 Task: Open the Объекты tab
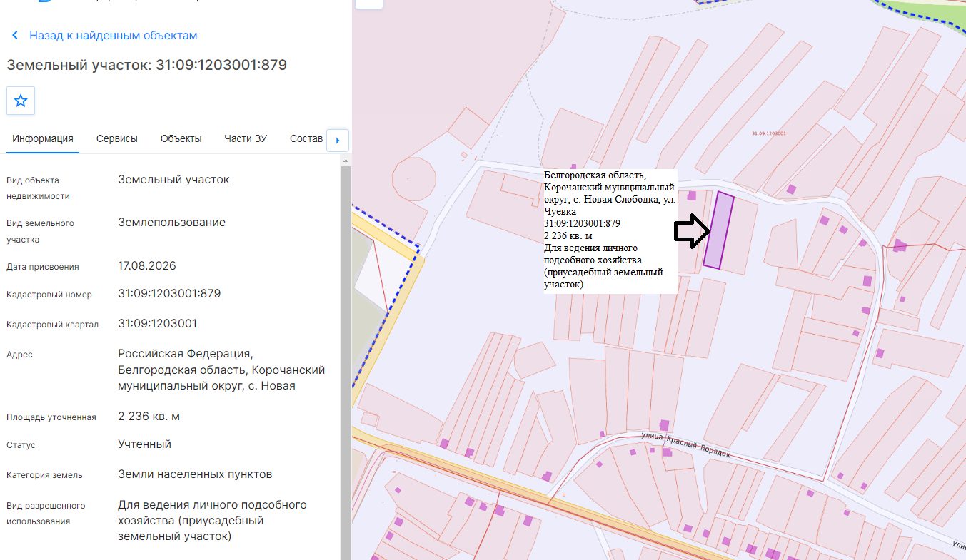[181, 138]
